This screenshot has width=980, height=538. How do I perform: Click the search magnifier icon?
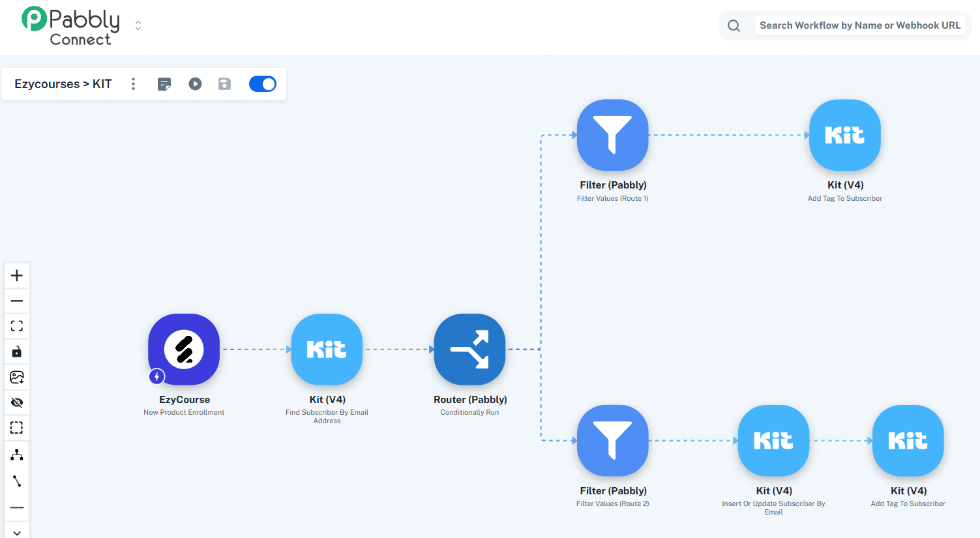[734, 25]
